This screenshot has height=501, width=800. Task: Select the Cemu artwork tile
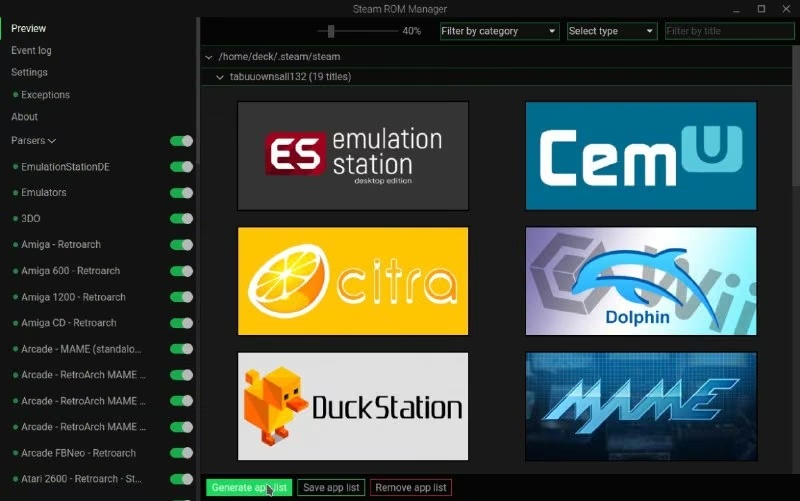point(641,156)
